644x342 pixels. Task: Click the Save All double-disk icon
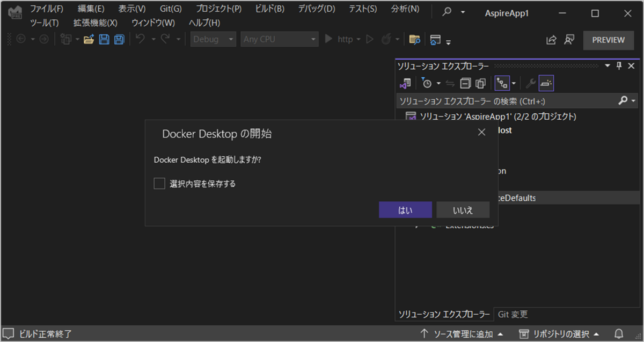[119, 39]
